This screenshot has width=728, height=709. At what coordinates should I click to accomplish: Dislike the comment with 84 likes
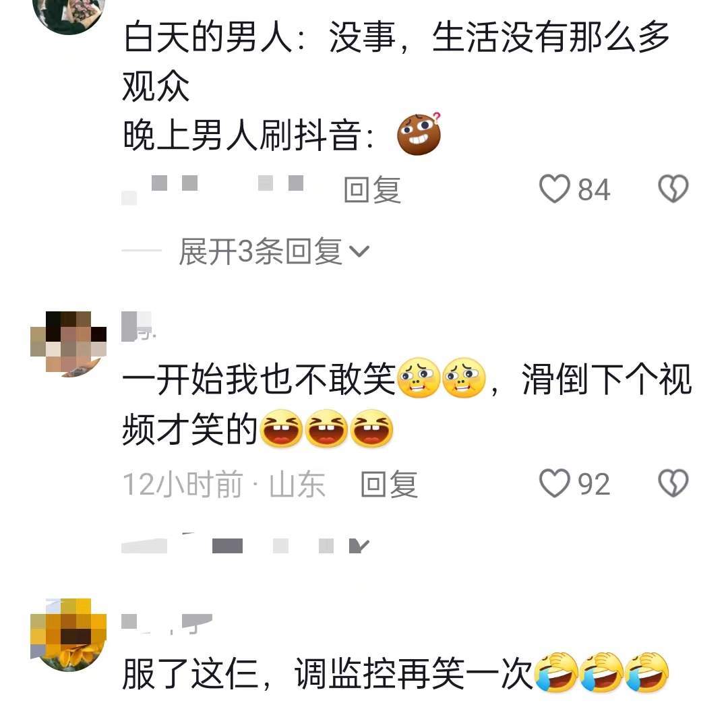(673, 189)
